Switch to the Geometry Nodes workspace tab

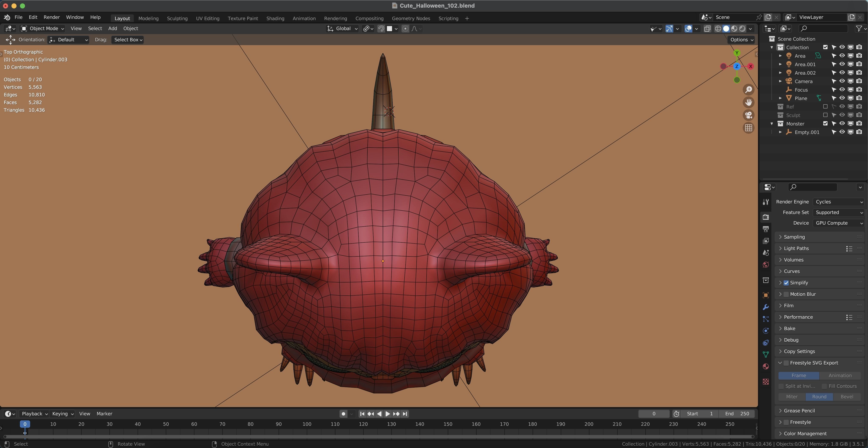tap(411, 18)
